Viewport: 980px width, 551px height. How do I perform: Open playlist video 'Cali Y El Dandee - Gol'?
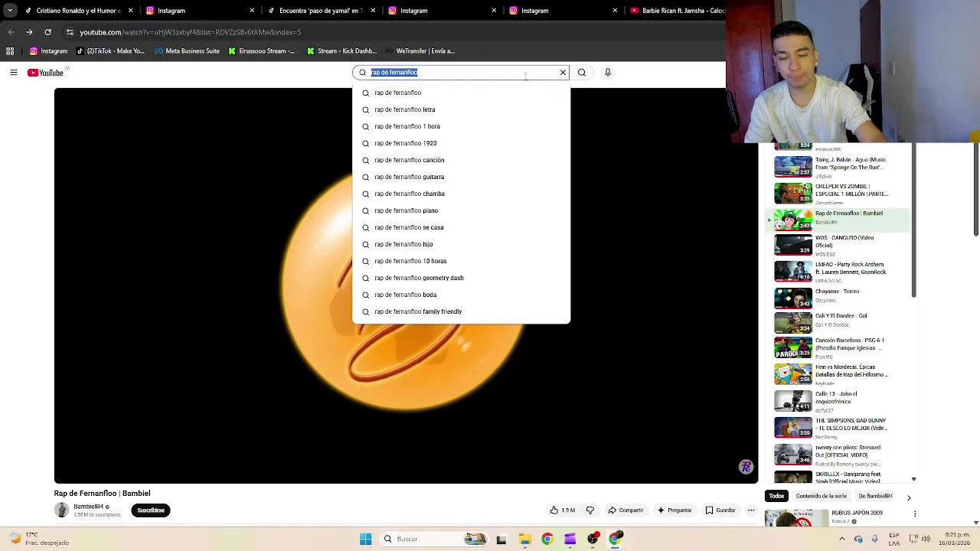pos(840,322)
